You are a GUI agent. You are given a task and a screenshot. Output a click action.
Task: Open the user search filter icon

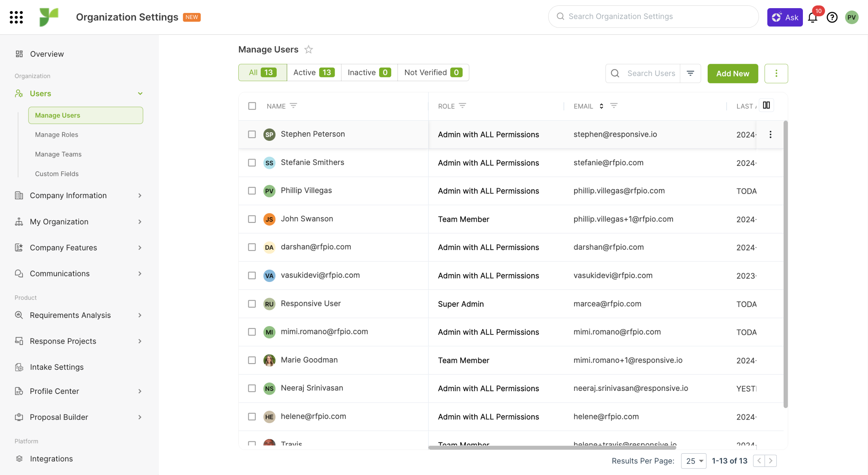(x=690, y=73)
